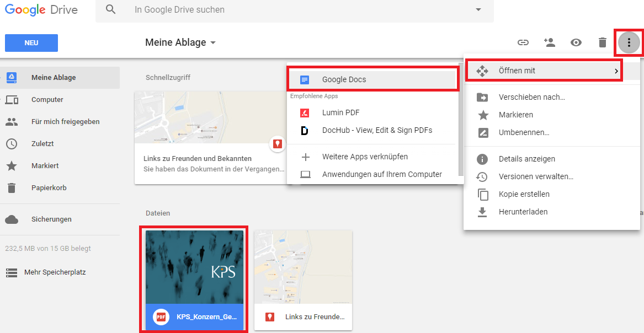The image size is (644, 333).
Task: Click the Google Drive logo
Action: [x=41, y=10]
